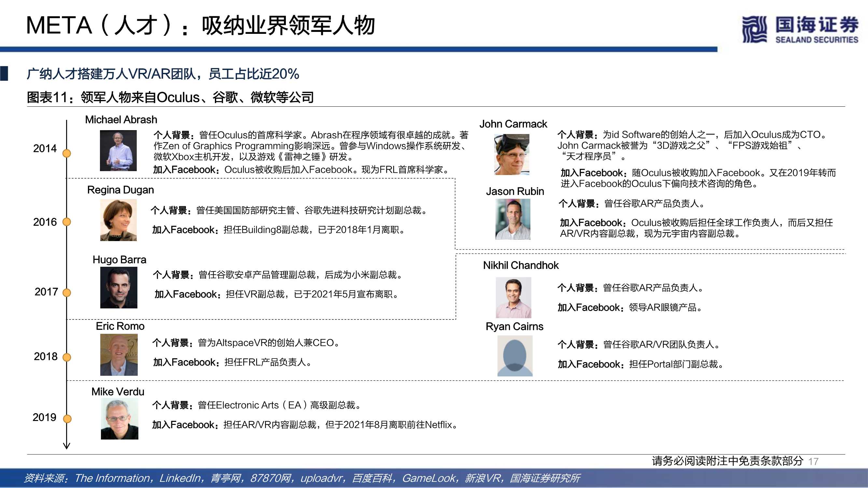
Task: Click the timeline's downward arrowhead
Action: click(67, 445)
